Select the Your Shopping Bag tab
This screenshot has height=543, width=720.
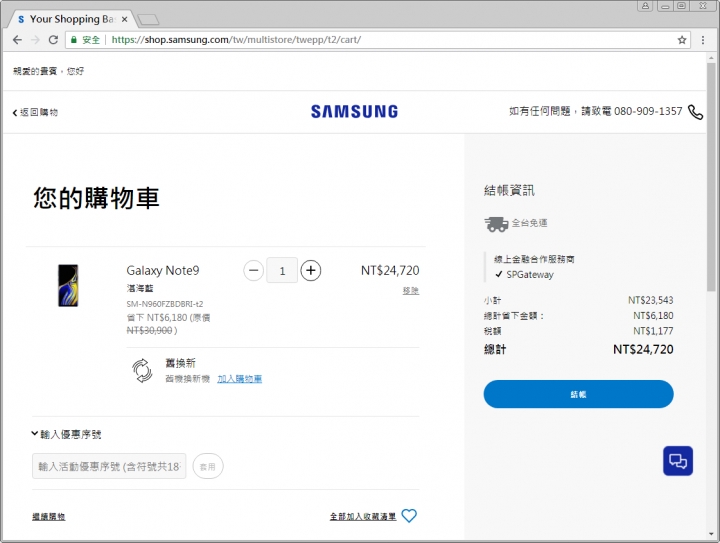[x=71, y=19]
